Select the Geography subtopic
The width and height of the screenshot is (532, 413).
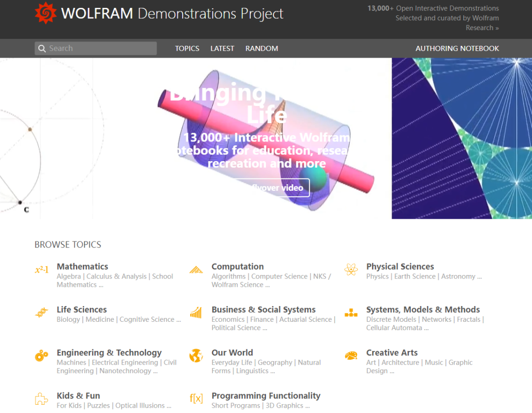pos(275,362)
